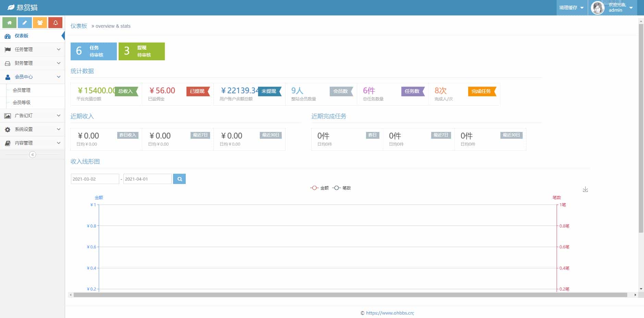Click the 8次 completed count value

pyautogui.click(x=440, y=90)
